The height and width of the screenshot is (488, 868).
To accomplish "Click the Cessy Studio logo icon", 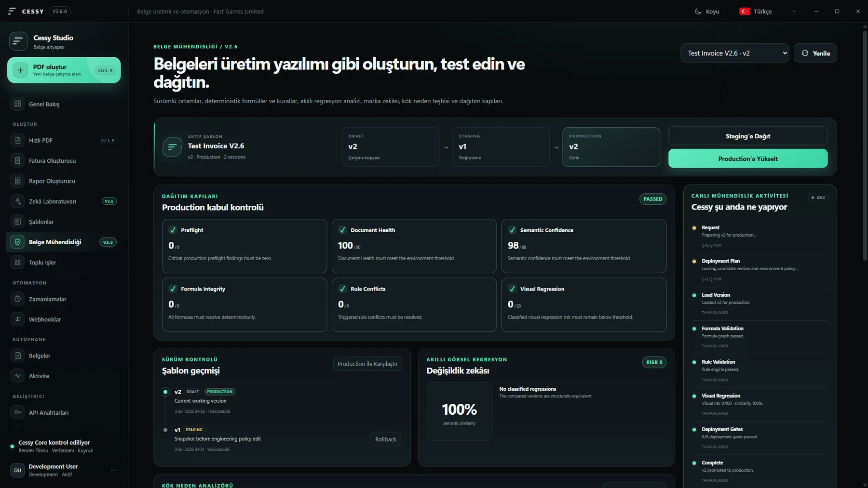I will pyautogui.click(x=18, y=41).
